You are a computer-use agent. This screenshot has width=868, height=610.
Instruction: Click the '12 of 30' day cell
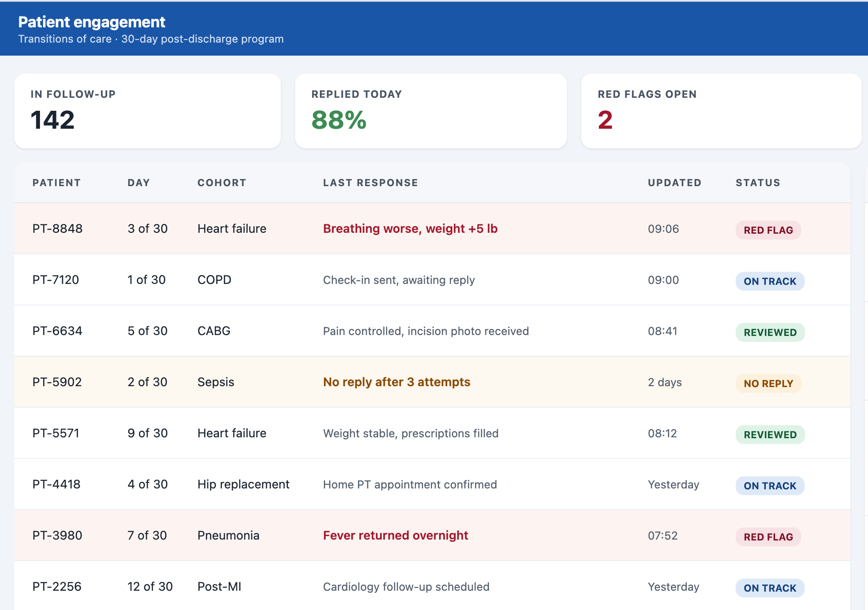[150, 587]
